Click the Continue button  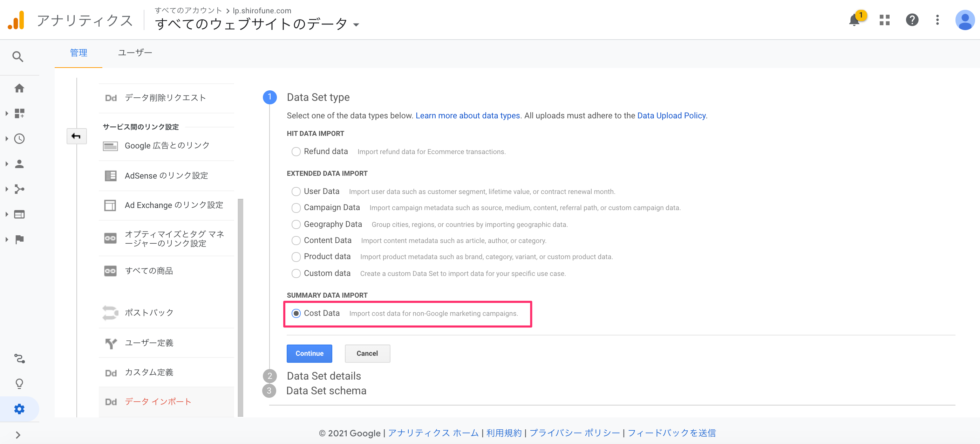(309, 353)
